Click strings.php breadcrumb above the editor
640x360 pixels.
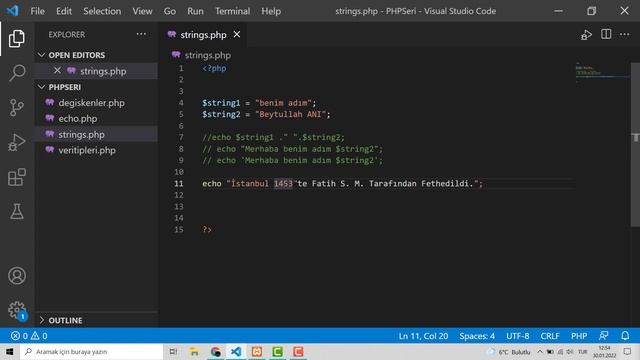(x=208, y=55)
